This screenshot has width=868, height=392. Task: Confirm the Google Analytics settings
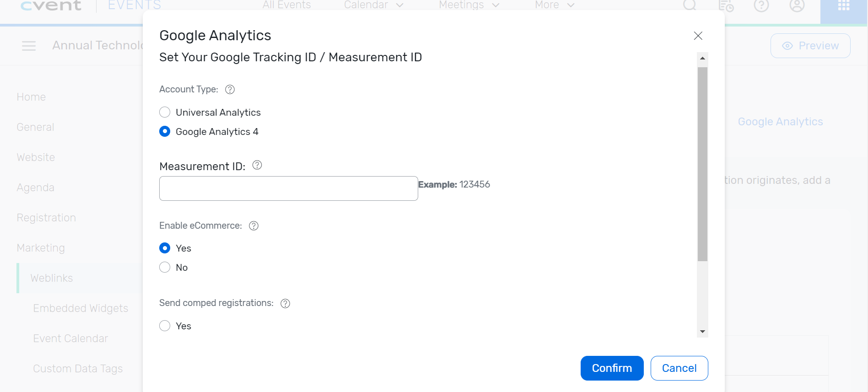tap(612, 368)
